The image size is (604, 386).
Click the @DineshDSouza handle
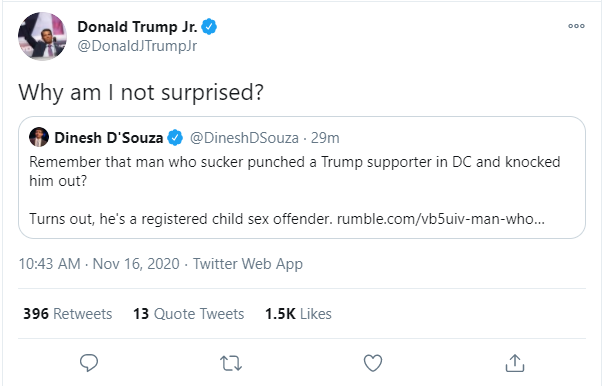(244, 138)
